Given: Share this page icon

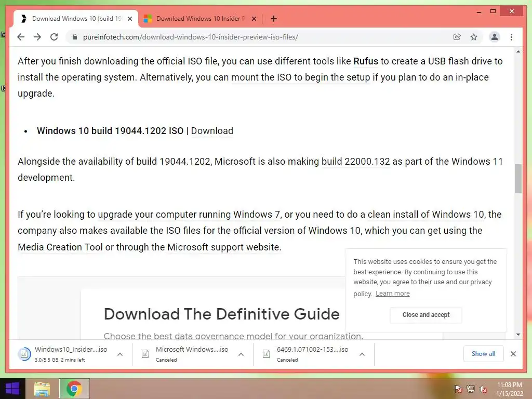Looking at the screenshot, I should (457, 37).
